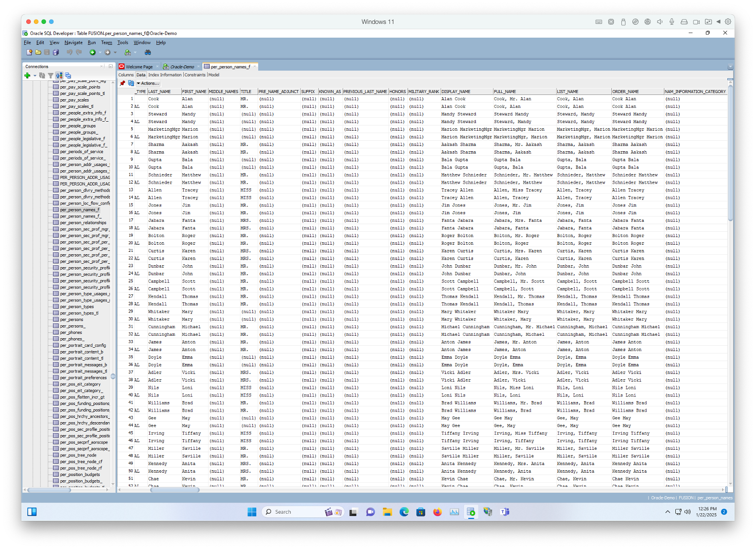The image size is (756, 549).
Task: Open the Actions dropdown
Action: click(x=148, y=83)
